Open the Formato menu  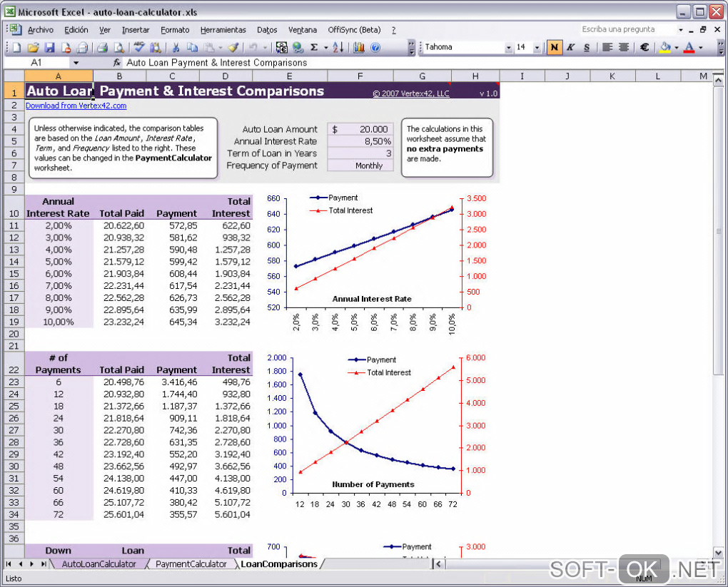(x=175, y=30)
